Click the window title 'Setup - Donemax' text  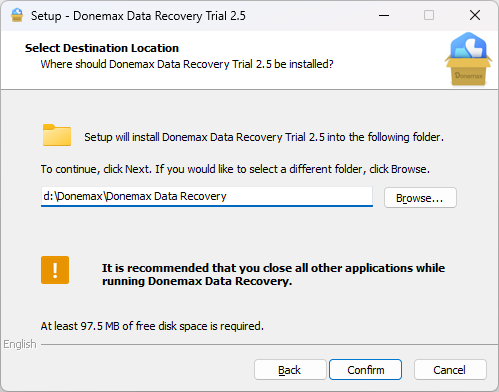pyautogui.click(x=138, y=16)
